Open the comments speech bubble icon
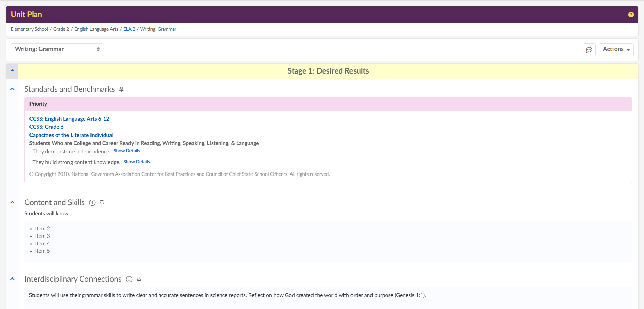 [589, 50]
